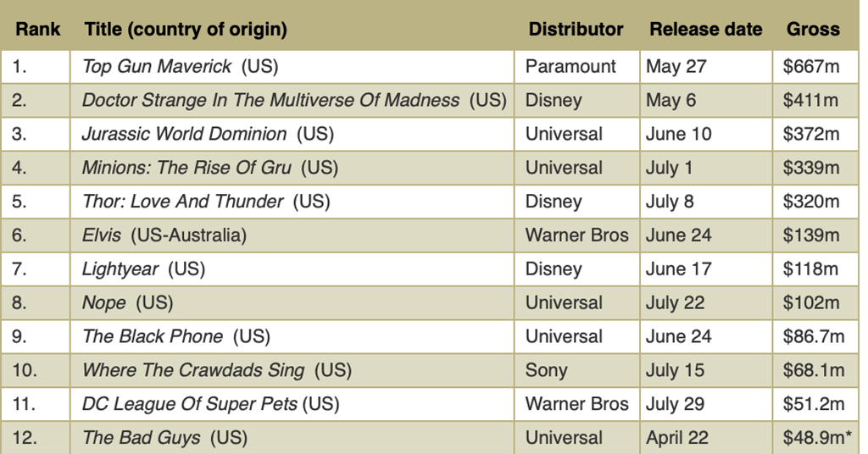Open Doctor Strange In The Multiverse Of Madness

point(270,100)
